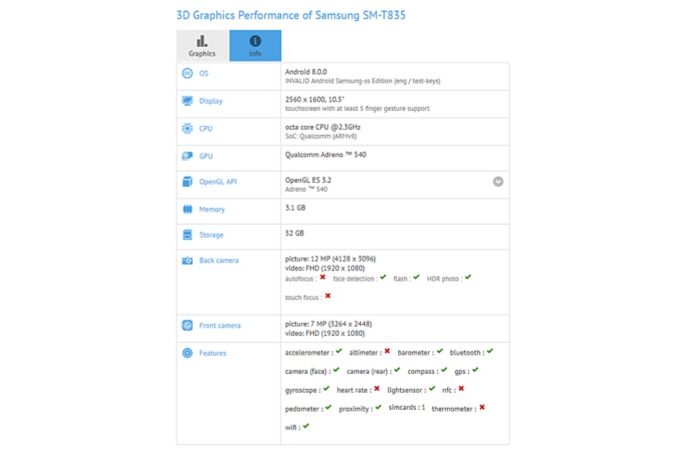
Task: Click the Display monitor icon
Action: pos(187,100)
